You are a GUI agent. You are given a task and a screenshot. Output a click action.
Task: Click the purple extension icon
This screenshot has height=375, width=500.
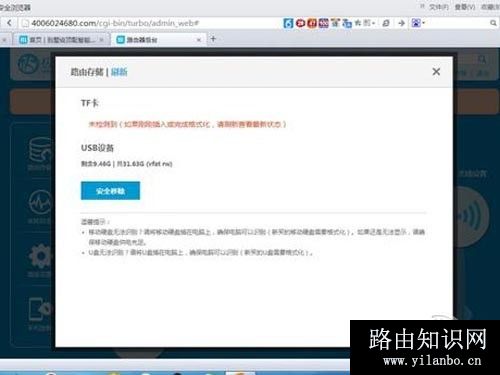pos(323,23)
